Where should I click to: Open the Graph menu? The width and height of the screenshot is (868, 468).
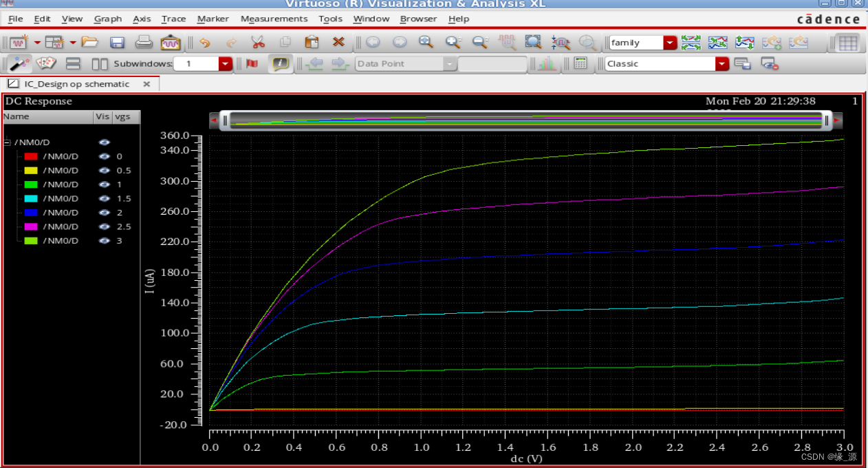click(108, 19)
